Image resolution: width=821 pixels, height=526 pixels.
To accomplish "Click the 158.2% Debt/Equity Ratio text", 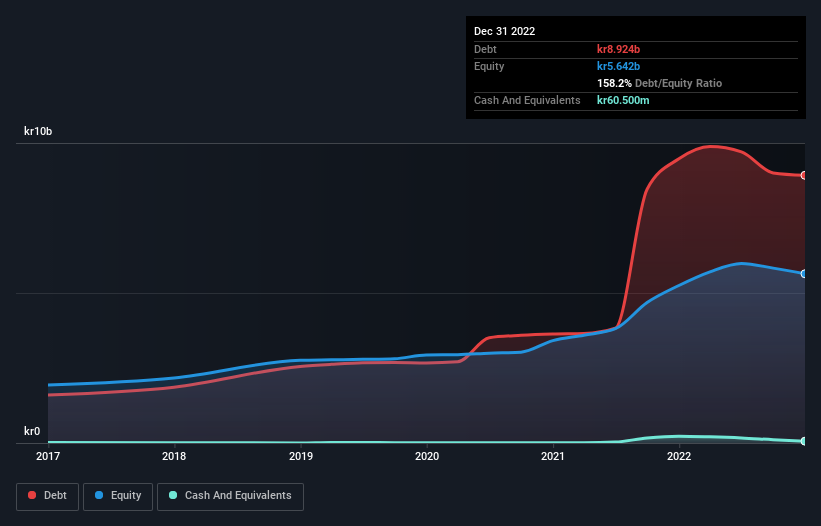I will pyautogui.click(x=659, y=83).
